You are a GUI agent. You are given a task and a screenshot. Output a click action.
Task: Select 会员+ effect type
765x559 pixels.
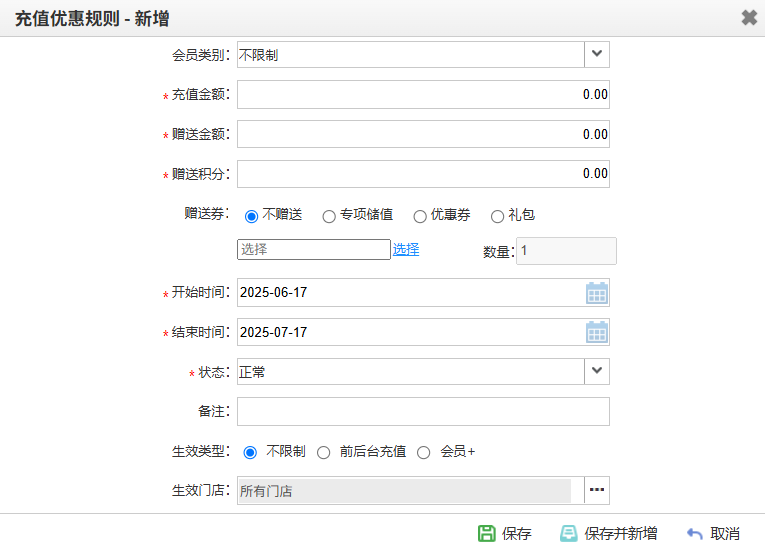(x=423, y=452)
